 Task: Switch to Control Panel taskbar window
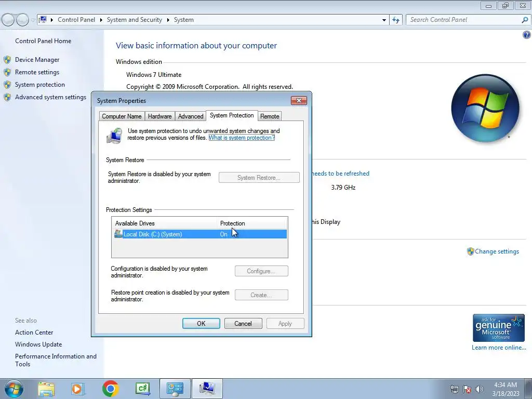pos(175,389)
